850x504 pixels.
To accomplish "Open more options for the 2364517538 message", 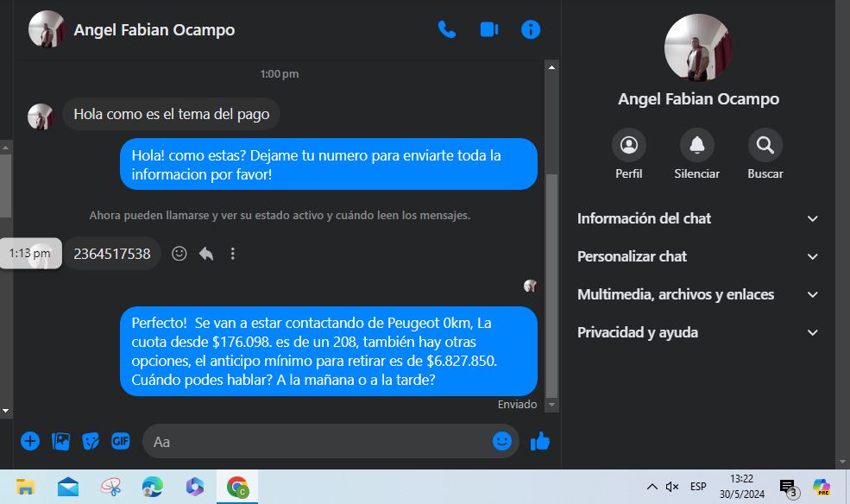I will coord(232,254).
